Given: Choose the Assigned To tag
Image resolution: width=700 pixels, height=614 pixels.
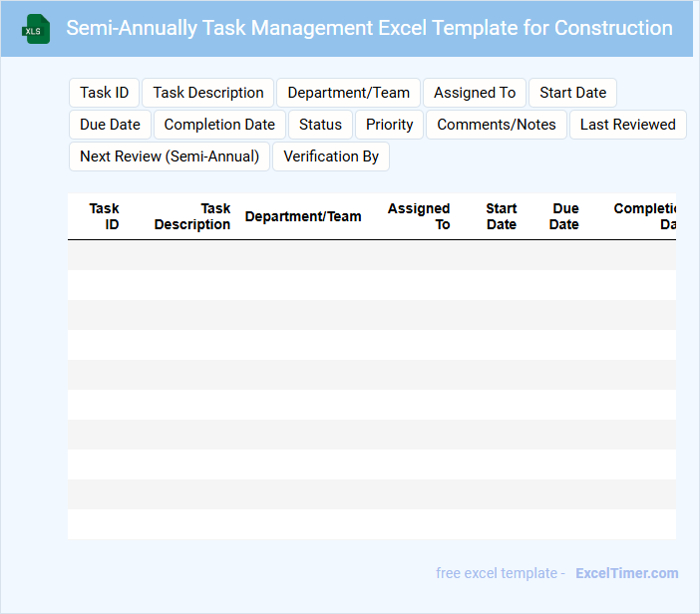Looking at the screenshot, I should pyautogui.click(x=475, y=93).
